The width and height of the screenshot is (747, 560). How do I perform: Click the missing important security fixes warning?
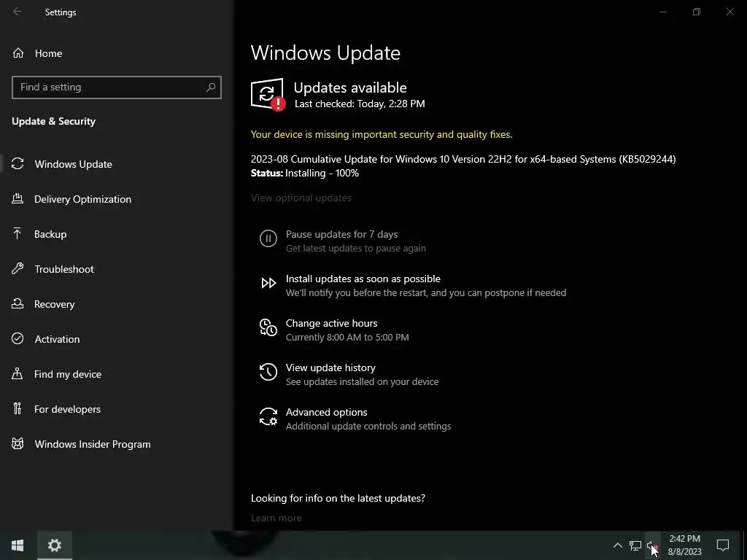click(x=382, y=134)
